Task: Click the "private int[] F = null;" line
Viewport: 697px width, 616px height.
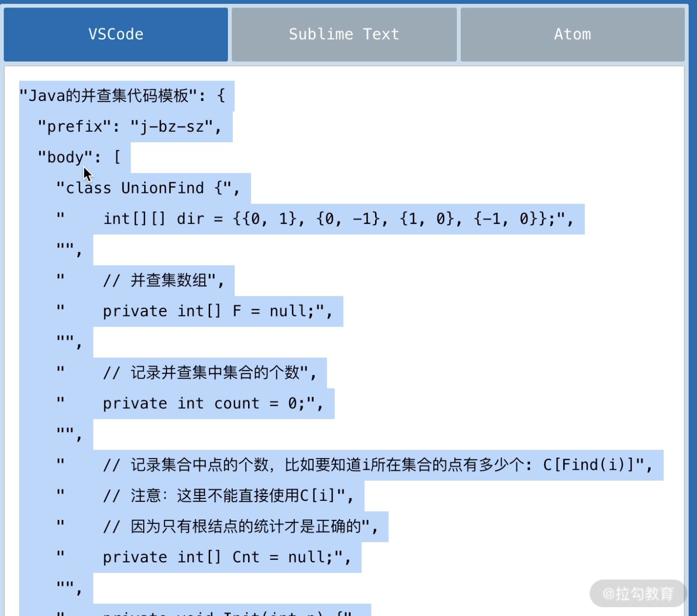Action: (x=194, y=311)
